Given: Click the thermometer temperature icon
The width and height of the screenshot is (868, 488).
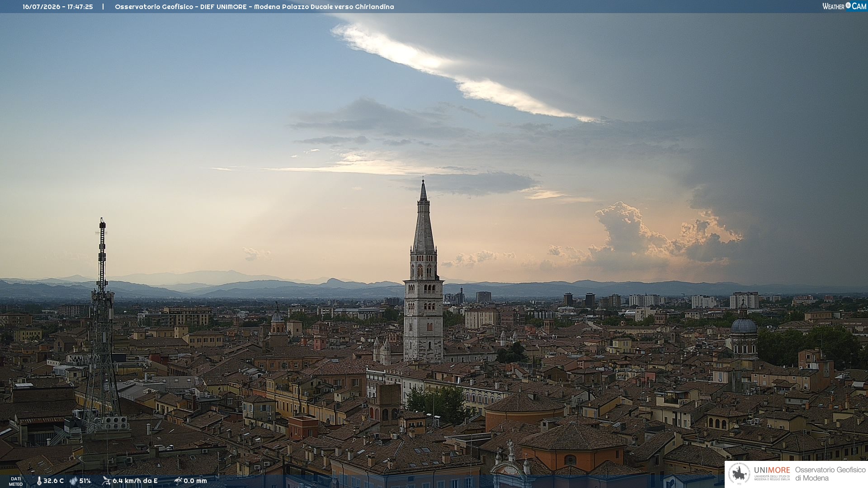Looking at the screenshot, I should (39, 481).
